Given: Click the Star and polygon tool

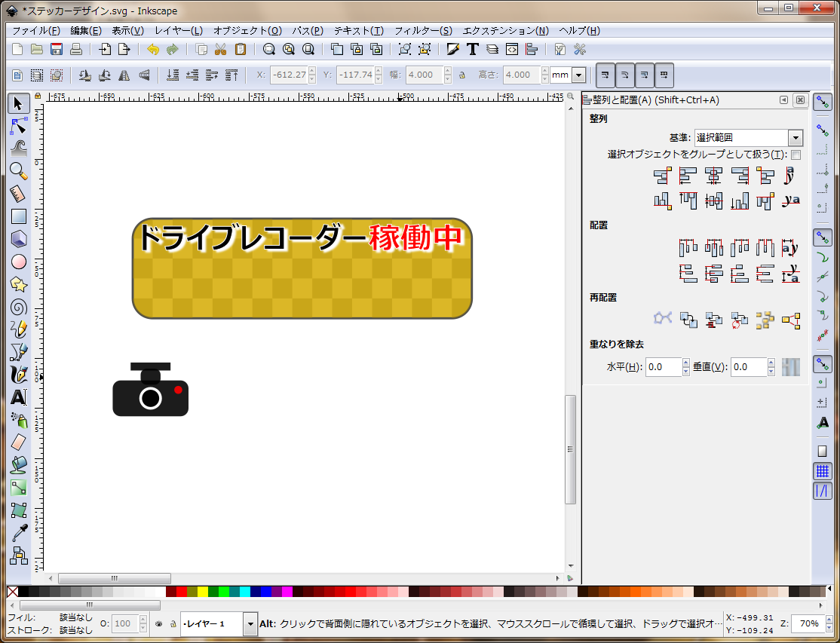Looking at the screenshot, I should pyautogui.click(x=19, y=284).
